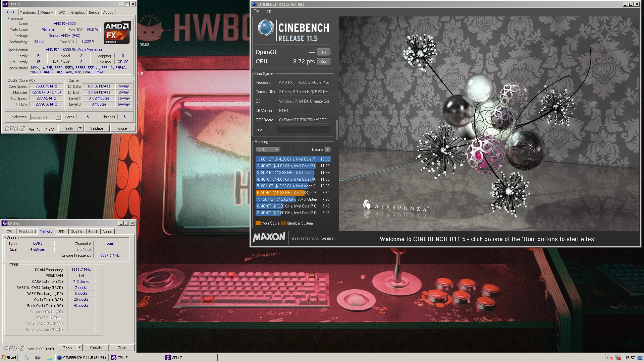Screen dimensions: 644x362
Task: Click the Info input field in Cinebench
Action: click(x=304, y=129)
